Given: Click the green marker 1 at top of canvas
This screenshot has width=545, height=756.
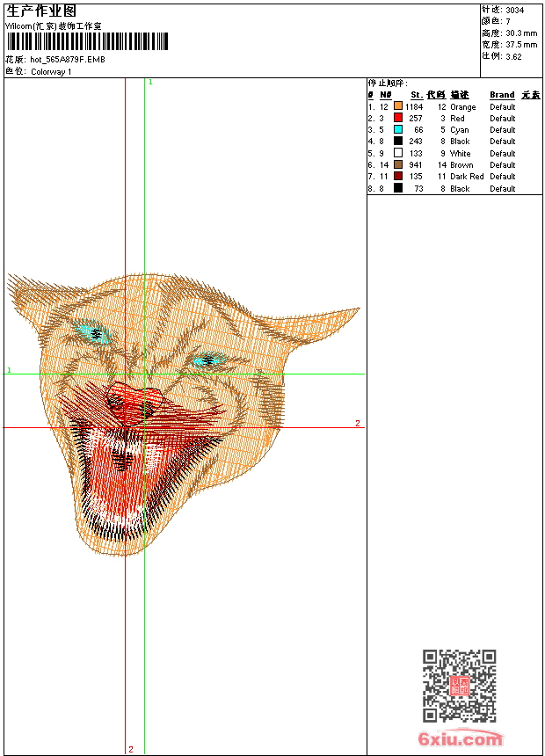Looking at the screenshot, I should 150,82.
